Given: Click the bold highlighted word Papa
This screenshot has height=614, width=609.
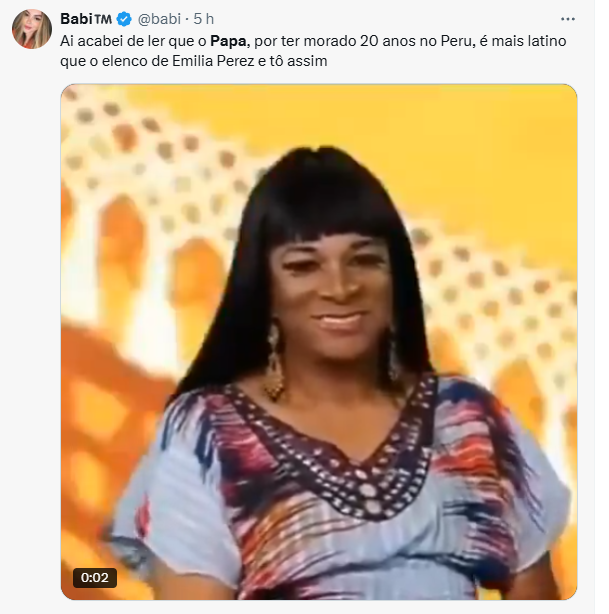Looking at the screenshot, I should 228,41.
